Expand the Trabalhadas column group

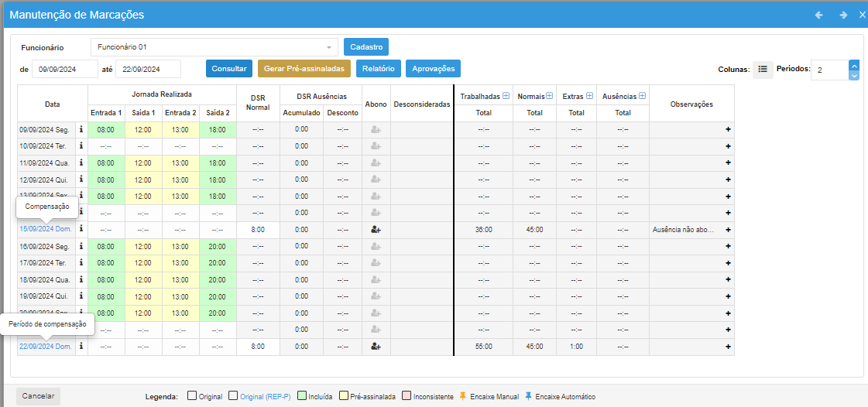click(506, 96)
